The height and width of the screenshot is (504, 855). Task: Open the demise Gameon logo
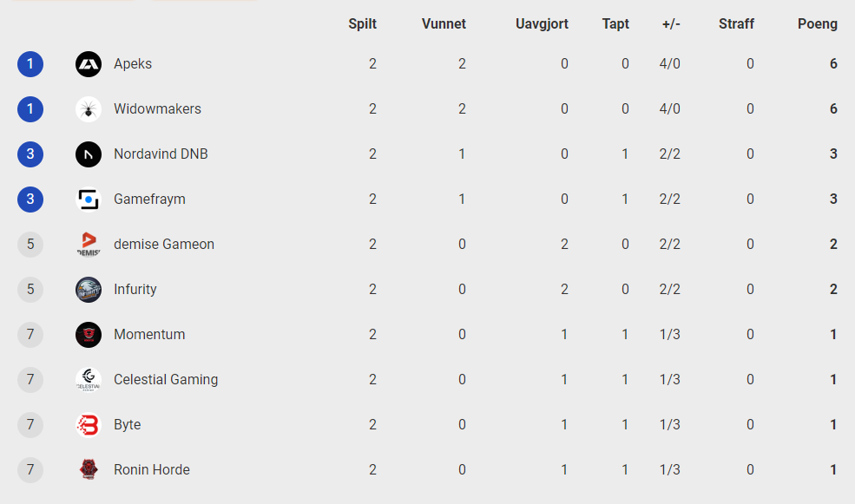89,245
